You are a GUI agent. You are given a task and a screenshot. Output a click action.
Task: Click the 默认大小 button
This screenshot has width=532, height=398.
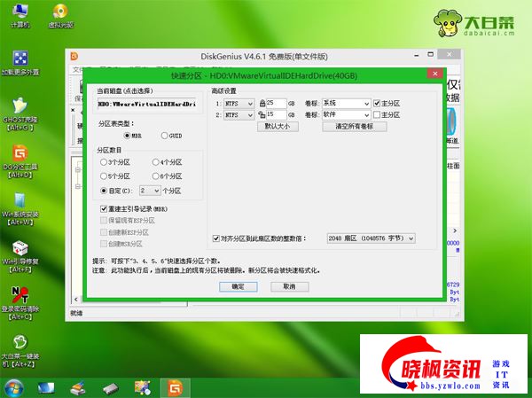(278, 127)
